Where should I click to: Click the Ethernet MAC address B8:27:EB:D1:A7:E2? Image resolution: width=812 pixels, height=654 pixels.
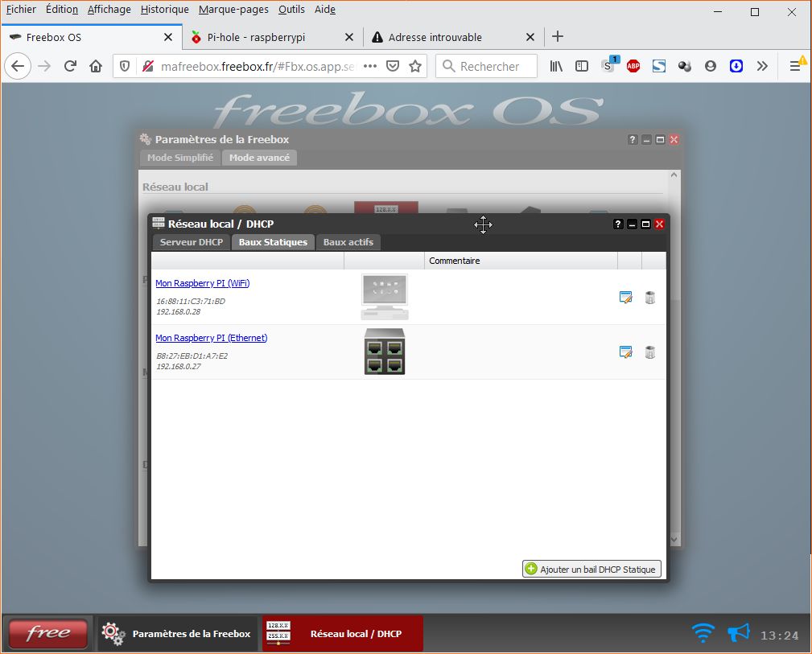pyautogui.click(x=192, y=356)
